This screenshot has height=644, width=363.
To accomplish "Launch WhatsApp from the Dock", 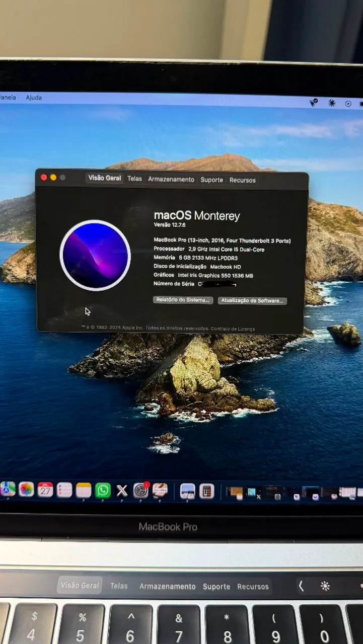I will click(x=103, y=491).
